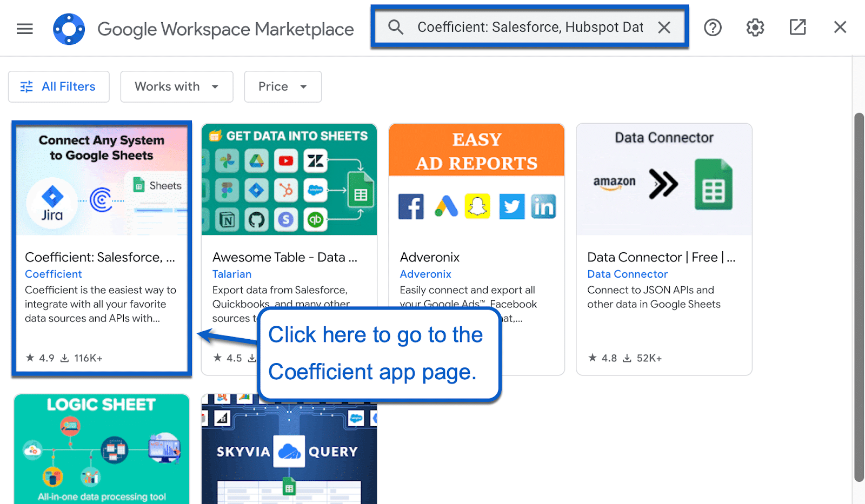
Task: Open Marketplace in a new window icon
Action: [797, 27]
